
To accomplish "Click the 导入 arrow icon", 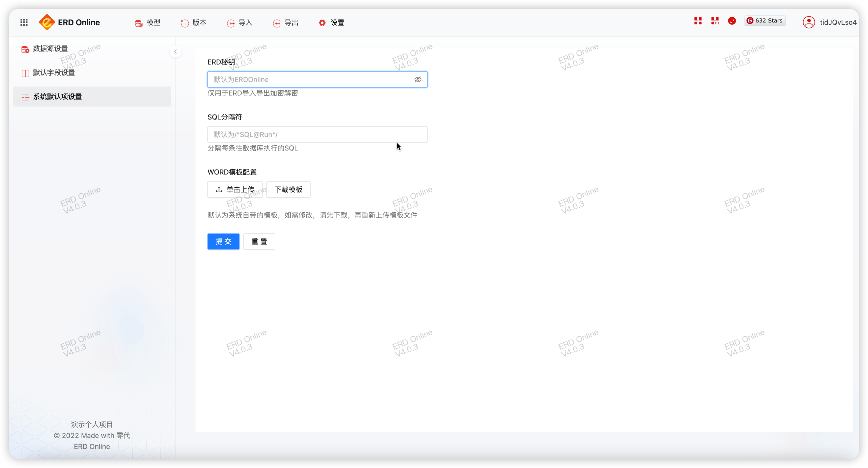I will (231, 23).
